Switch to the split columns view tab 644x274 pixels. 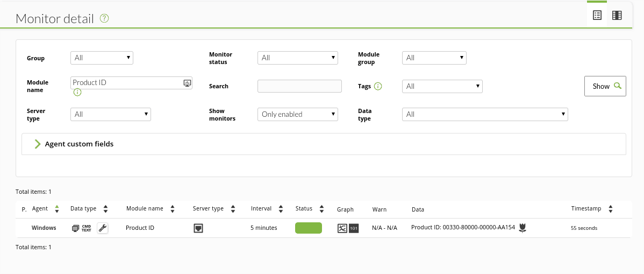coord(617,15)
